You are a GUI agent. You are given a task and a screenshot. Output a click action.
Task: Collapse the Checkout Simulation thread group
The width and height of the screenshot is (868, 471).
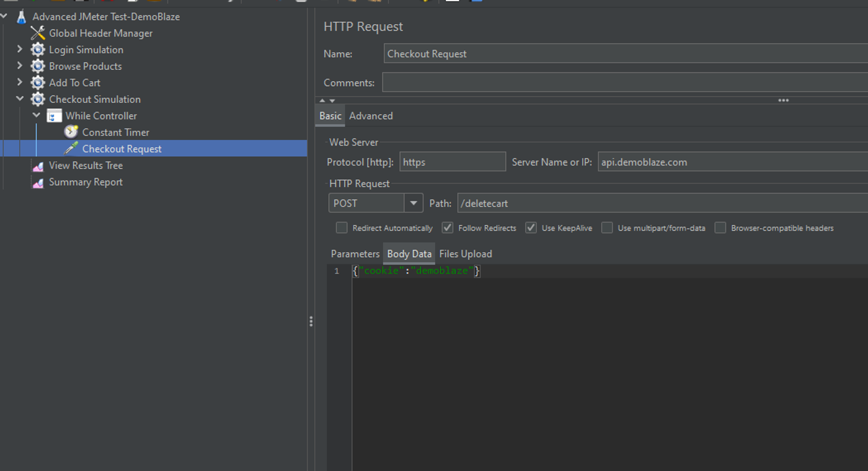20,99
